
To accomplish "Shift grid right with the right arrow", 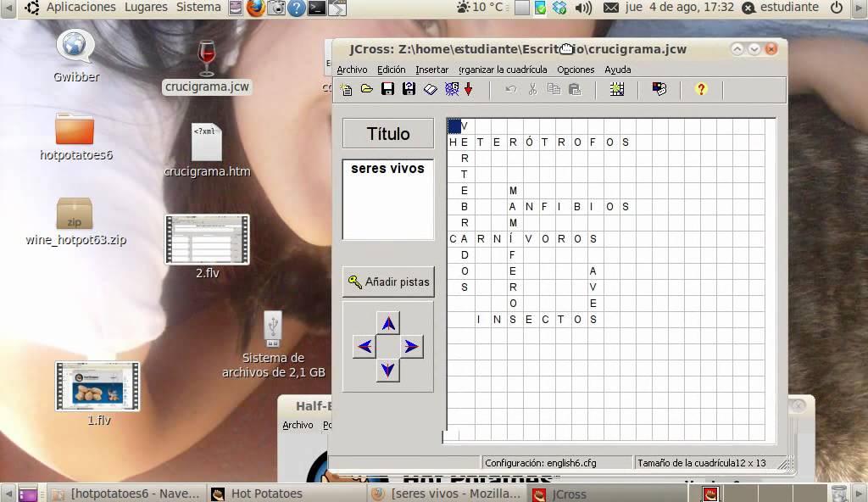I will click(411, 346).
